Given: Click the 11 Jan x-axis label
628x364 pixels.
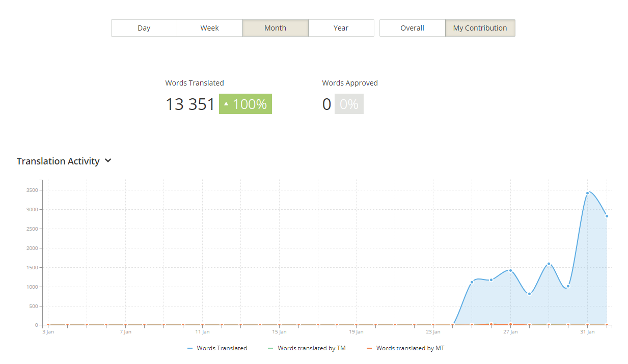Looking at the screenshot, I should point(202,332).
